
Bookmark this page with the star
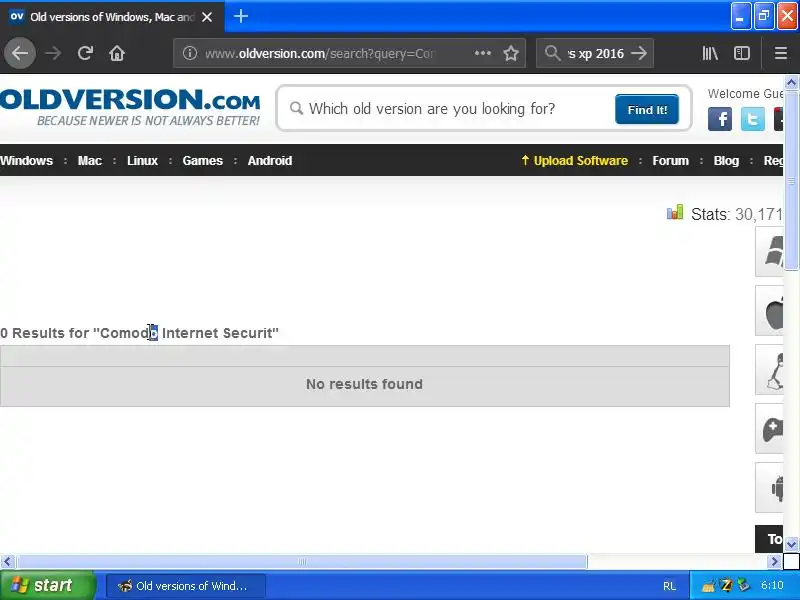pyautogui.click(x=511, y=53)
